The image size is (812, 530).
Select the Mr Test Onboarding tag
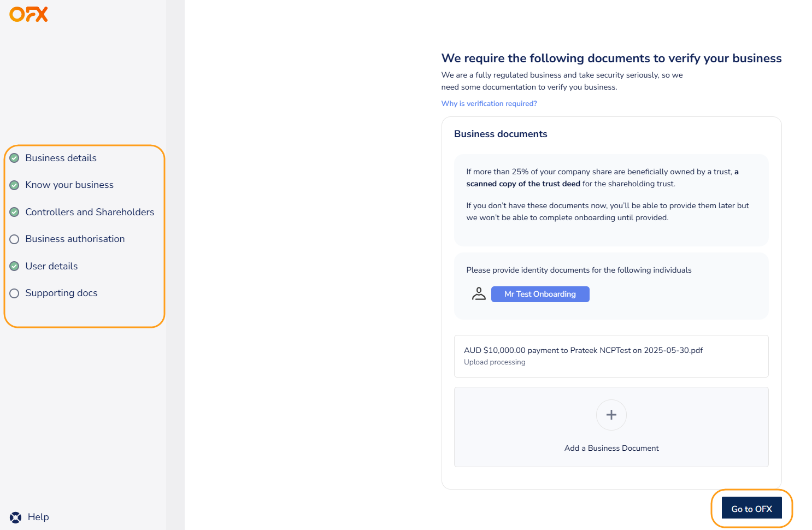point(540,294)
